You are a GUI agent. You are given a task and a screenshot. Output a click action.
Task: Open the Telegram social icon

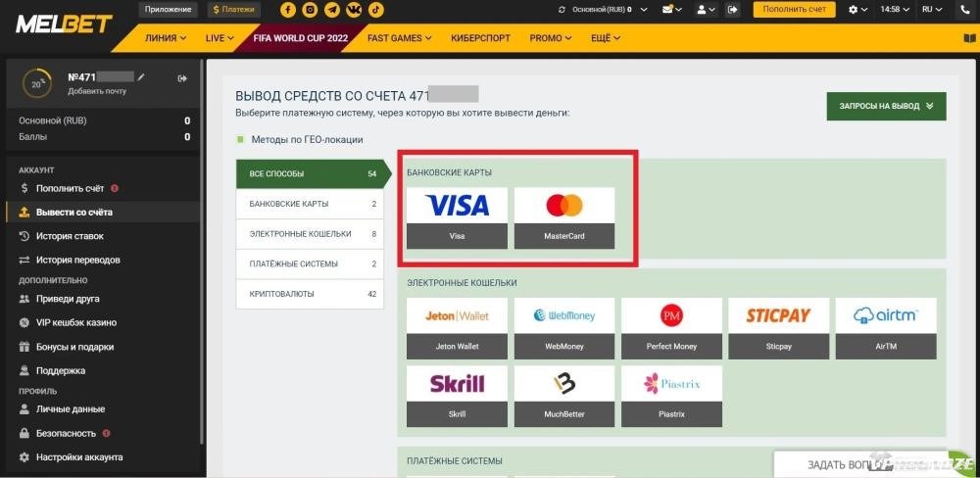coord(332,10)
